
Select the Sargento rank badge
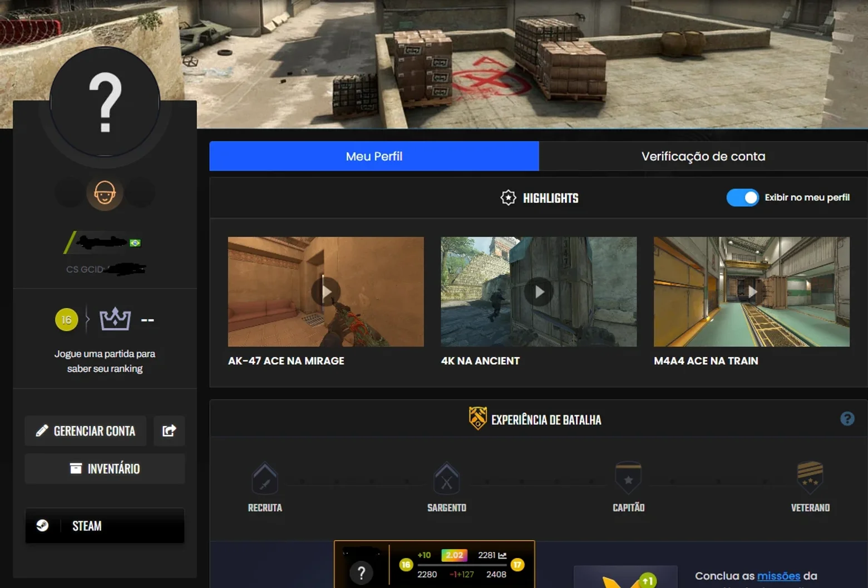click(447, 478)
